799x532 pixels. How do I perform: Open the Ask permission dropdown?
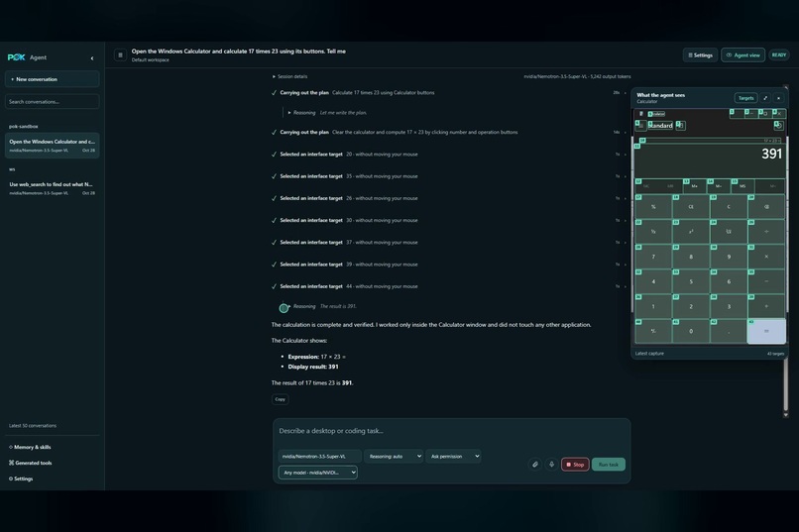453,456
